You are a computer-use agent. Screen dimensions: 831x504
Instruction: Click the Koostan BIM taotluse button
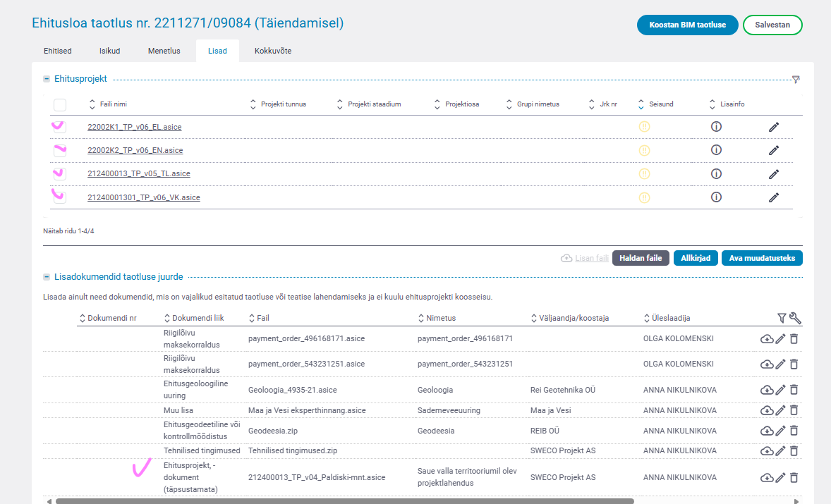tap(686, 25)
